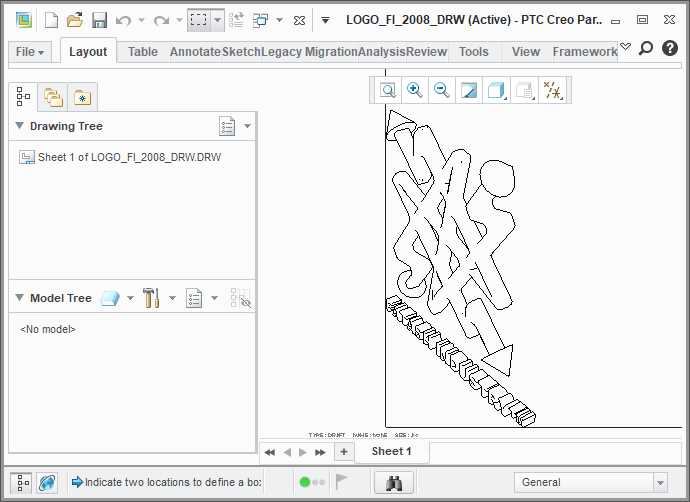Click the Repaint icon in graphics toolbar

pyautogui.click(x=468, y=90)
